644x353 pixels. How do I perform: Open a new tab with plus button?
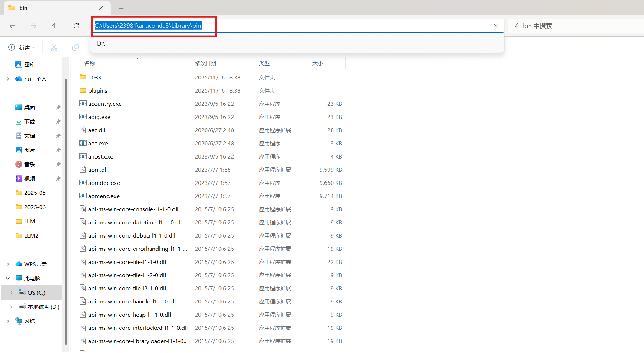tap(121, 8)
